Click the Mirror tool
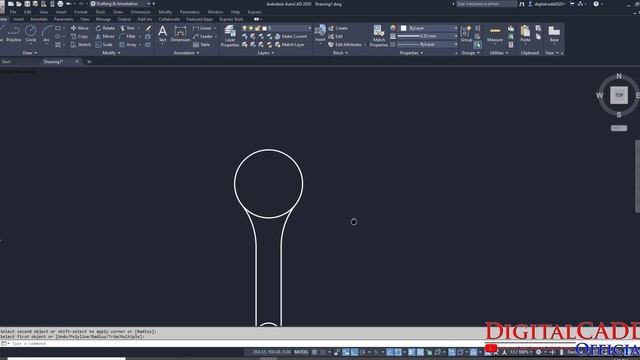Viewport: 640px width, 360px height. point(105,36)
